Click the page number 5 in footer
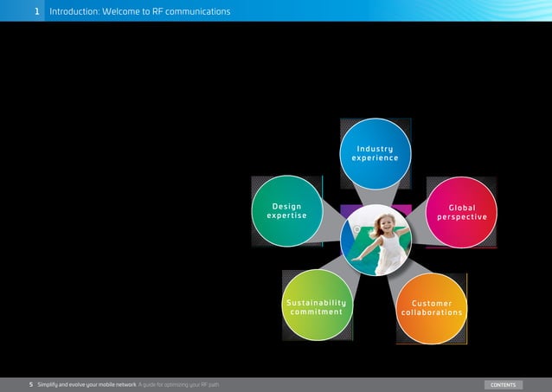This screenshot has height=392, width=552. point(31,384)
